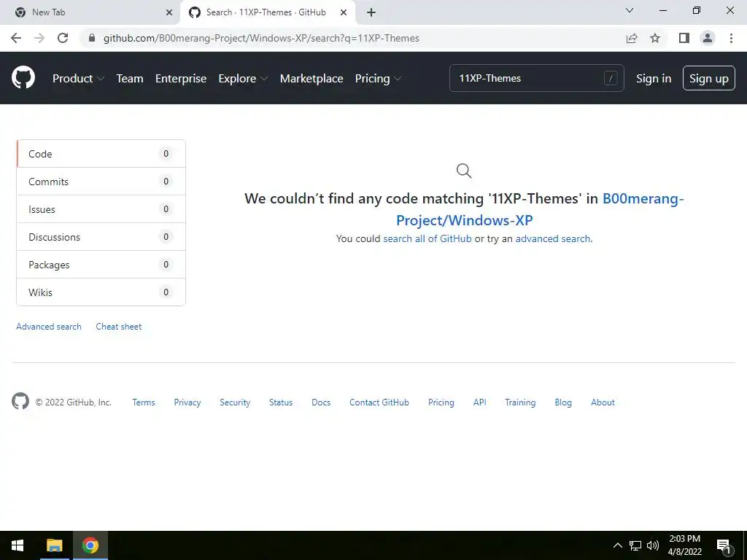The height and width of the screenshot is (560, 747).
Task: Expand the Pricing dropdown in header
Action: tap(379, 79)
